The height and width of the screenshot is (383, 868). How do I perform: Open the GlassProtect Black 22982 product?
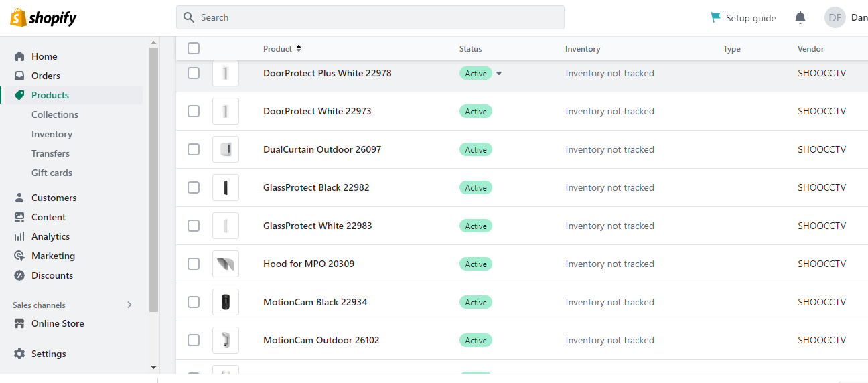coord(316,187)
